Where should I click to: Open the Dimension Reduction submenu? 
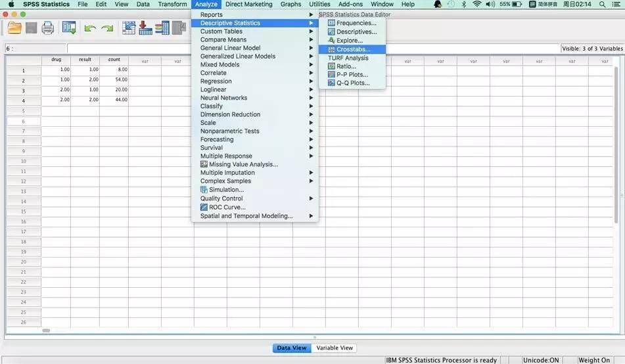pos(255,114)
